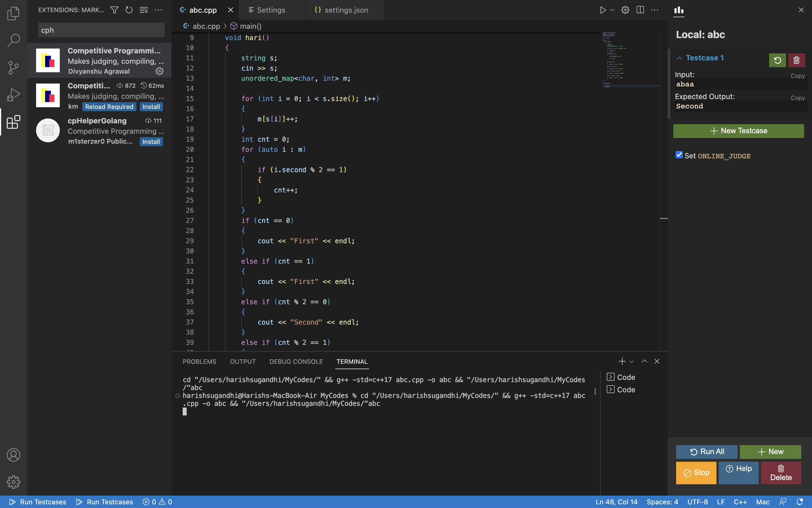Close the terminal panel
The height and width of the screenshot is (508, 812).
[x=657, y=361]
